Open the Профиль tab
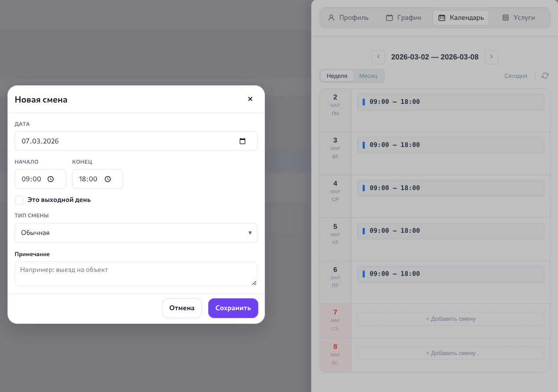Screen dimensions: 558x392 (x=348, y=18)
